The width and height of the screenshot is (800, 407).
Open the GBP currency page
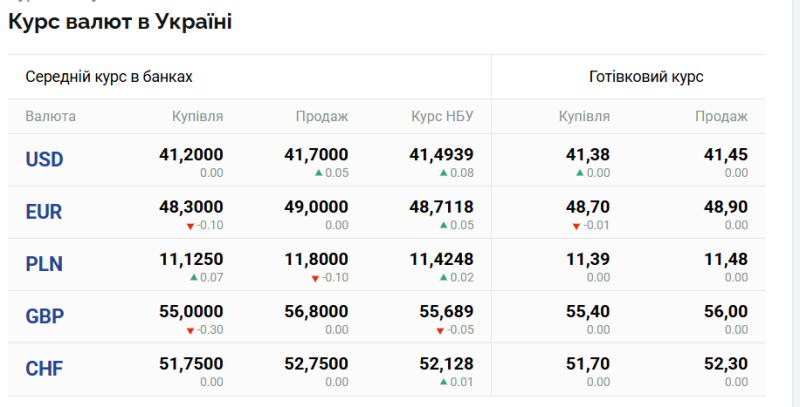click(x=44, y=317)
